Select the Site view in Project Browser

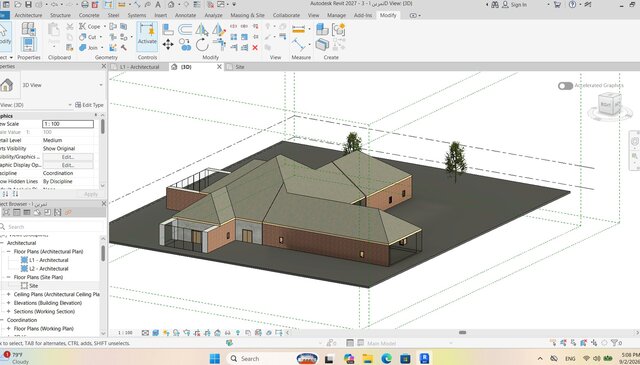[33, 286]
